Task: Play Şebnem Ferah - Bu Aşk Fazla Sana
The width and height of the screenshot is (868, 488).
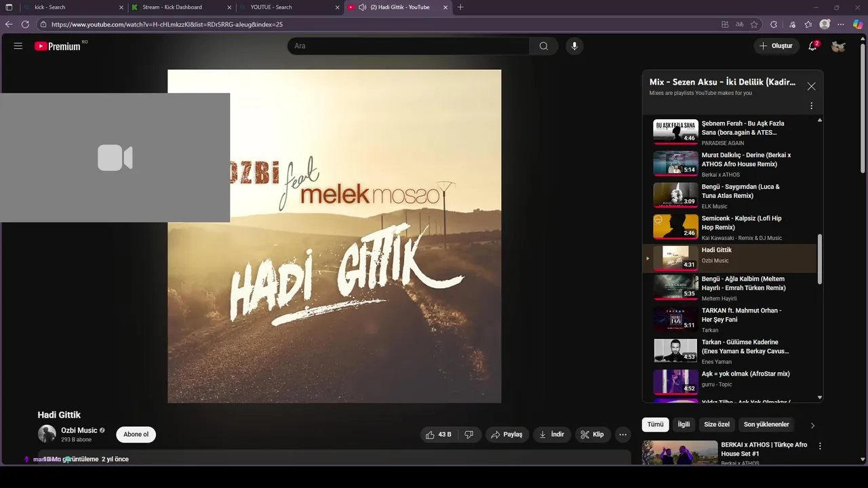Action: 730,133
